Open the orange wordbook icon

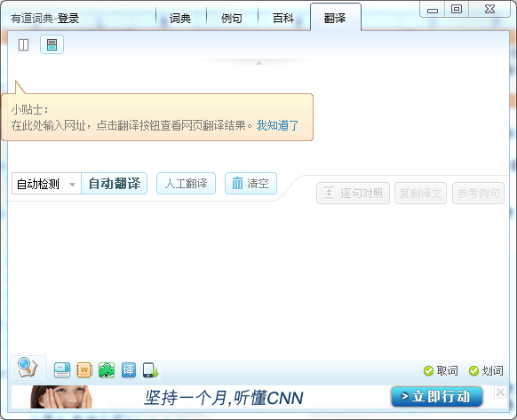click(x=84, y=370)
